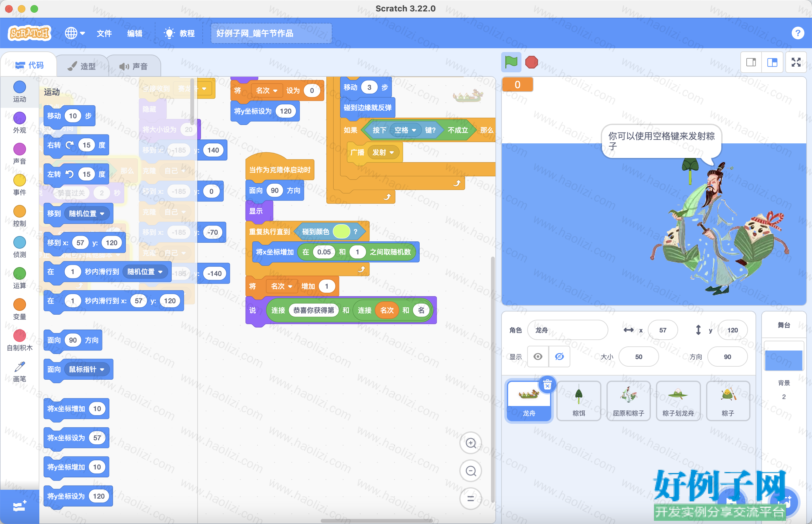Open 名次 dropdown in 增加 block
812x524 pixels.
tap(282, 286)
